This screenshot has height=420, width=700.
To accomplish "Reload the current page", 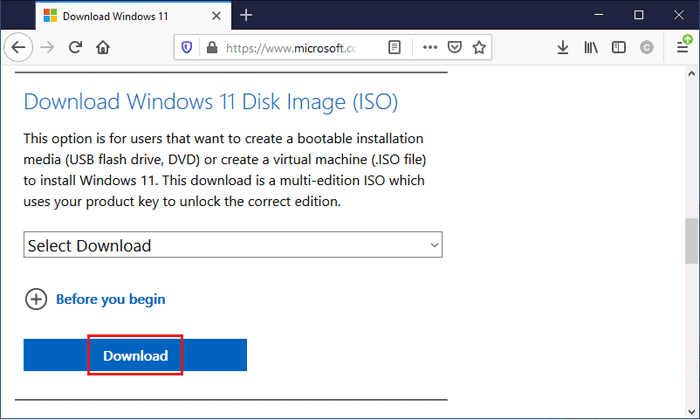I will coord(75,47).
